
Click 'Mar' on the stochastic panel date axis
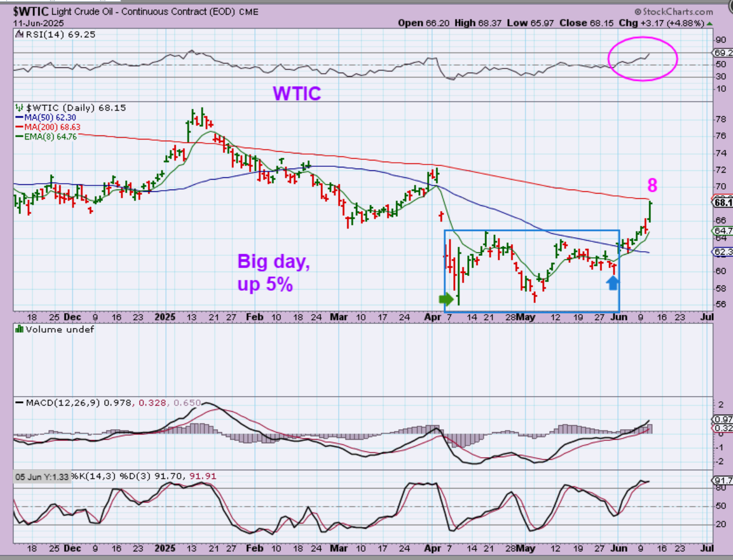(x=339, y=548)
